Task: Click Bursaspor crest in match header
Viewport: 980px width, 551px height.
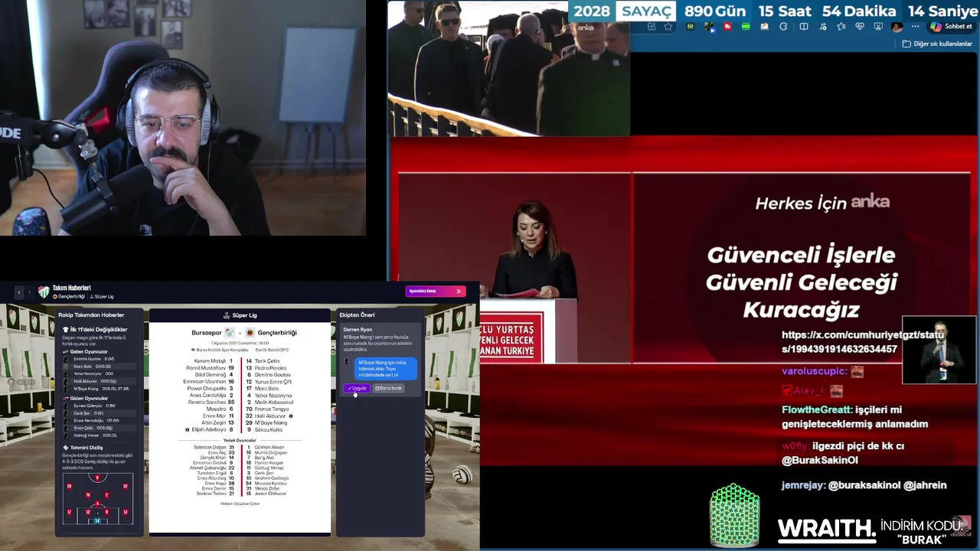Action: pos(230,333)
